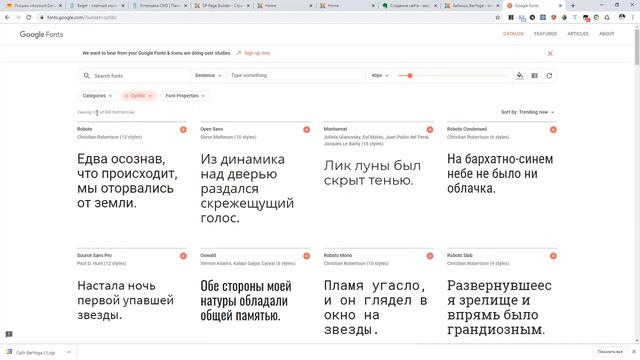Open the Oswald font title

(208, 256)
